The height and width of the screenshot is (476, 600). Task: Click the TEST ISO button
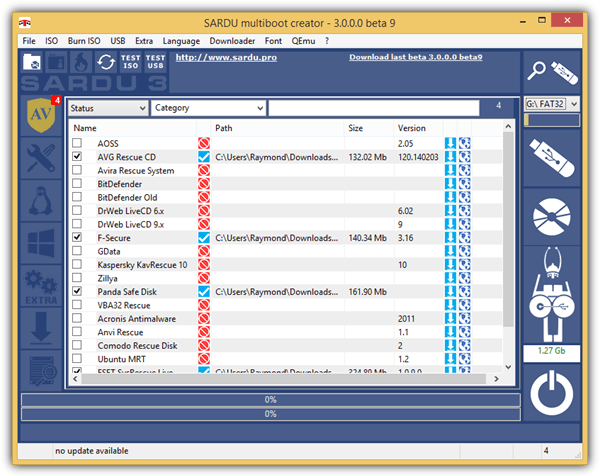point(130,62)
